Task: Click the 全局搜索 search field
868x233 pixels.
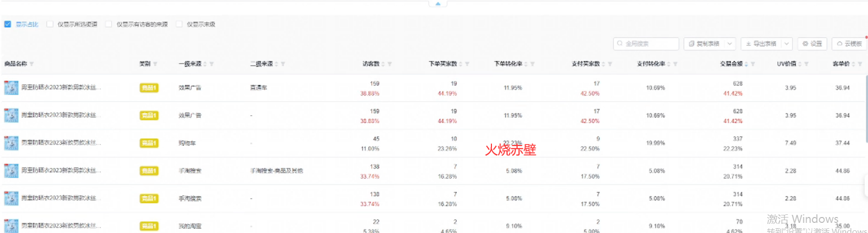Action: click(x=646, y=44)
